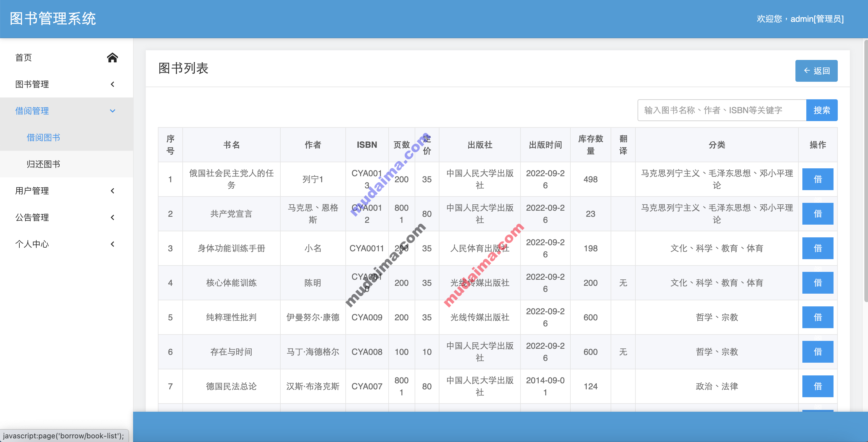This screenshot has height=442, width=868.
Task: Click the 图书列表 panel heading
Action: 183,68
